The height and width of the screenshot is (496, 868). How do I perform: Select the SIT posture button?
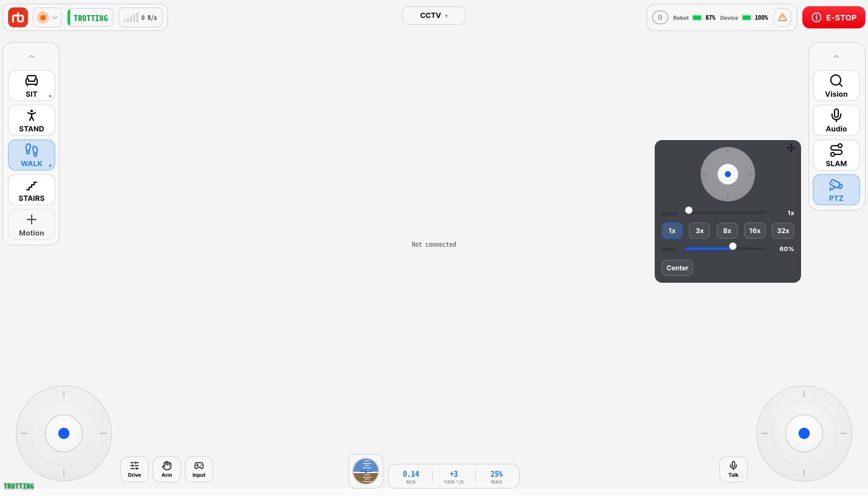pyautogui.click(x=32, y=86)
